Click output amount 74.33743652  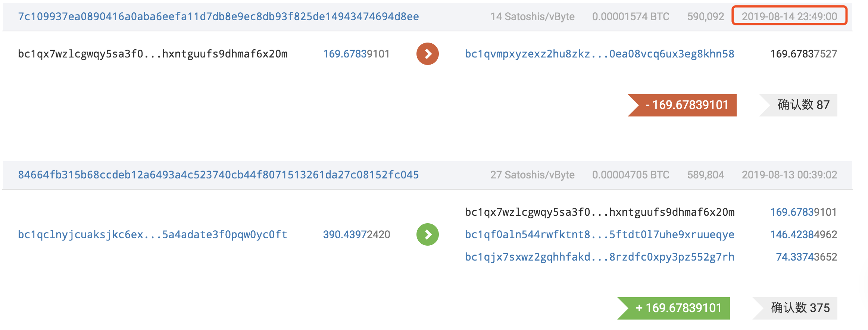click(806, 257)
